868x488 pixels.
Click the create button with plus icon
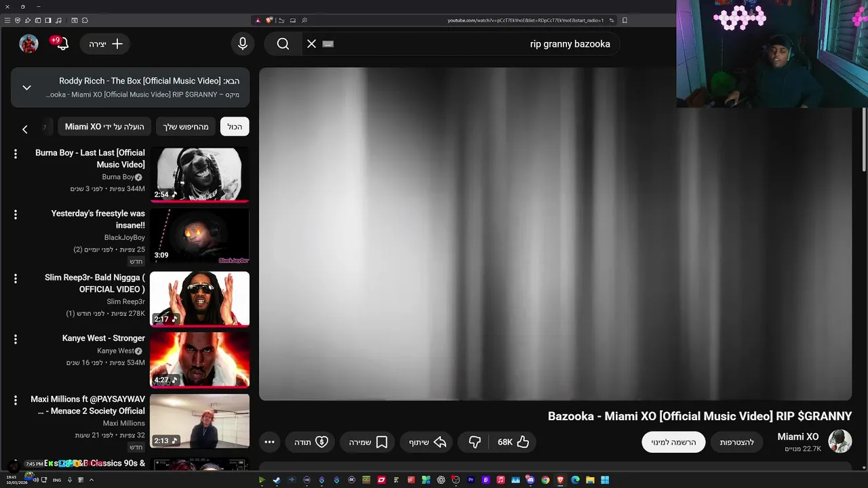(106, 43)
